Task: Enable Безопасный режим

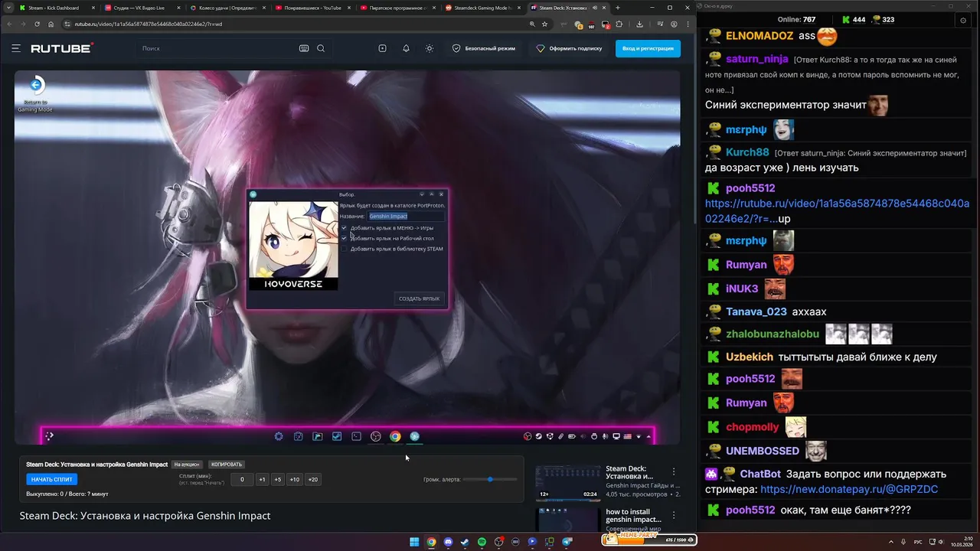Action: 484,48
